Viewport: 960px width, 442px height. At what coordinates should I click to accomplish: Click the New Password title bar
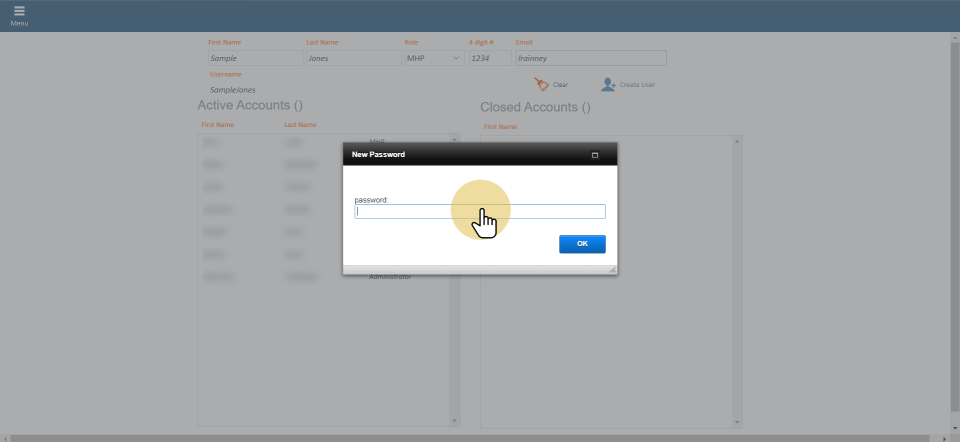[x=460, y=155]
